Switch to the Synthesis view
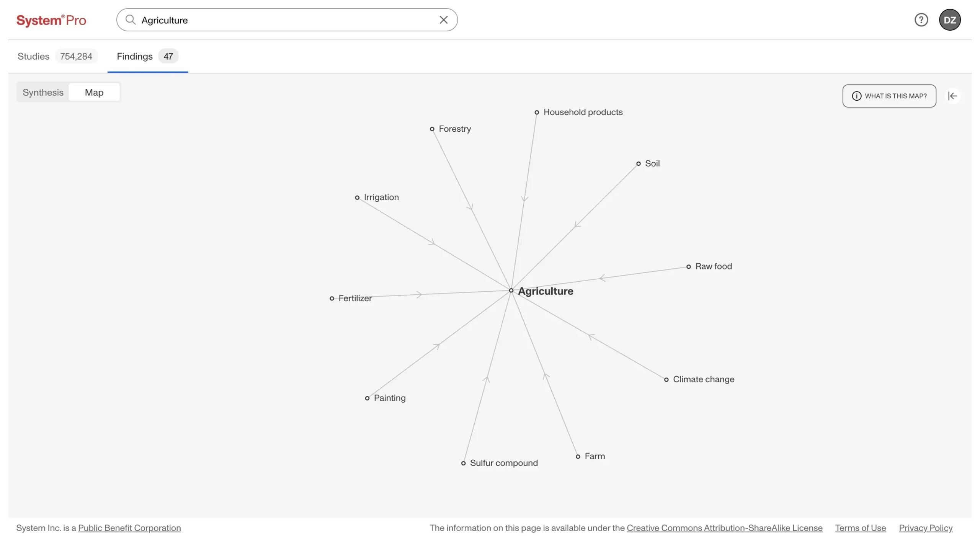Image resolution: width=980 pixels, height=537 pixels. pyautogui.click(x=42, y=92)
